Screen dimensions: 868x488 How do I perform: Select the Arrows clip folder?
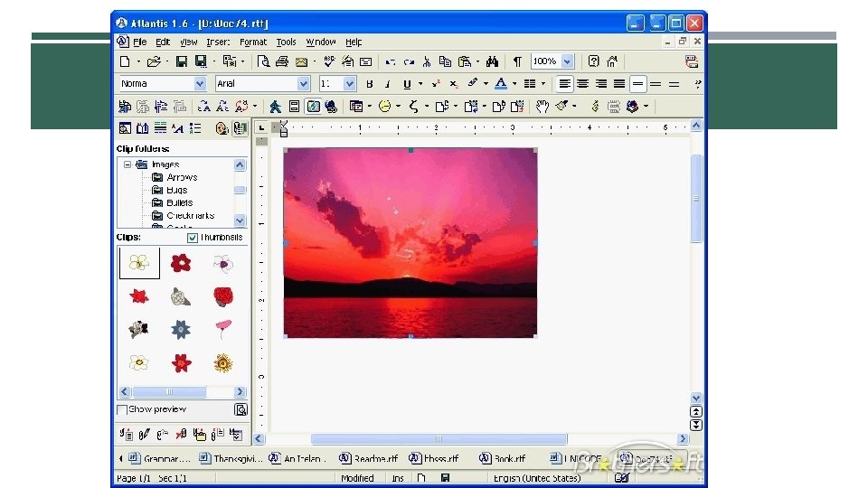pyautogui.click(x=182, y=177)
